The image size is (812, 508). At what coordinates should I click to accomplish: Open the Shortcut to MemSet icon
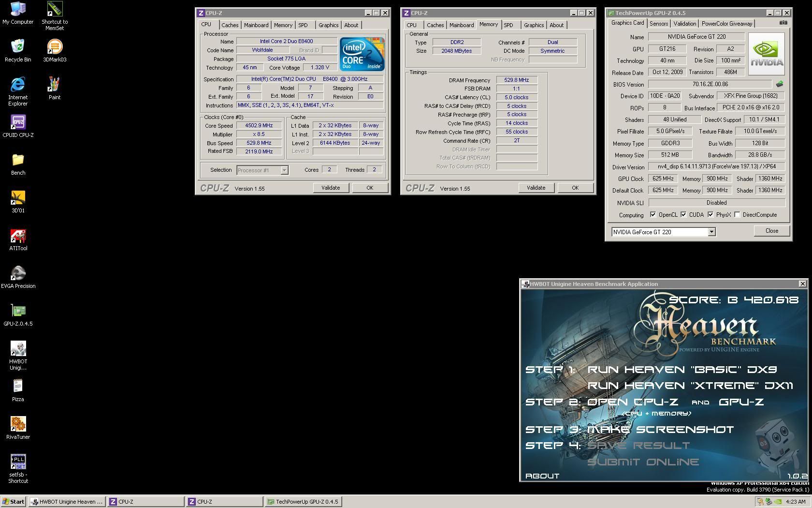[x=55, y=16]
